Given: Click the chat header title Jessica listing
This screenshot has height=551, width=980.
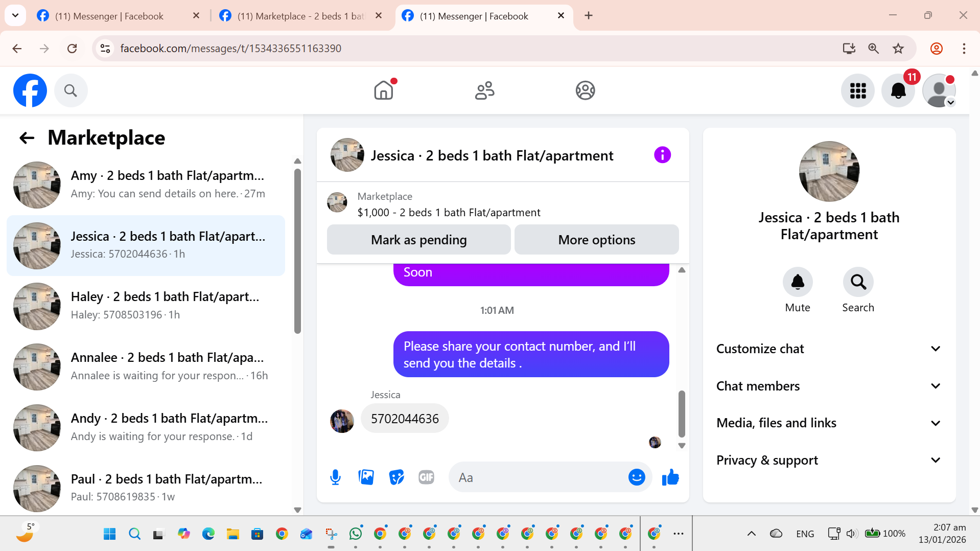Looking at the screenshot, I should [x=492, y=155].
